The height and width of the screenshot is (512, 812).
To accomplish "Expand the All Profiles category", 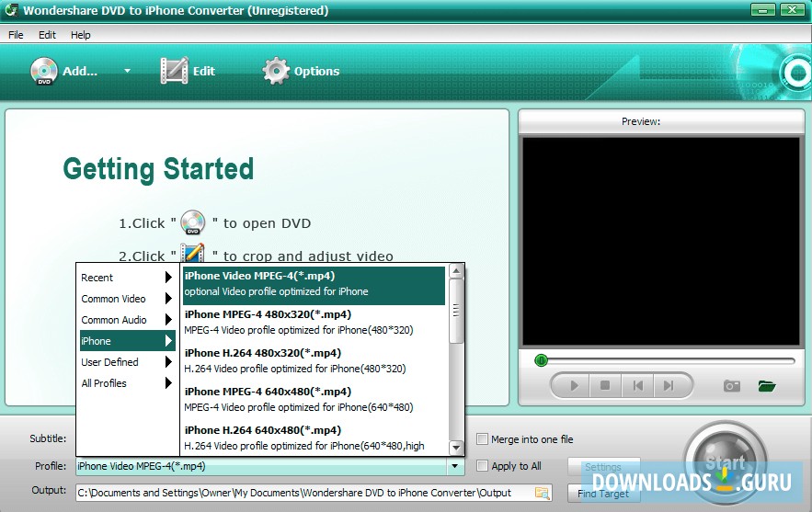I will [126, 383].
